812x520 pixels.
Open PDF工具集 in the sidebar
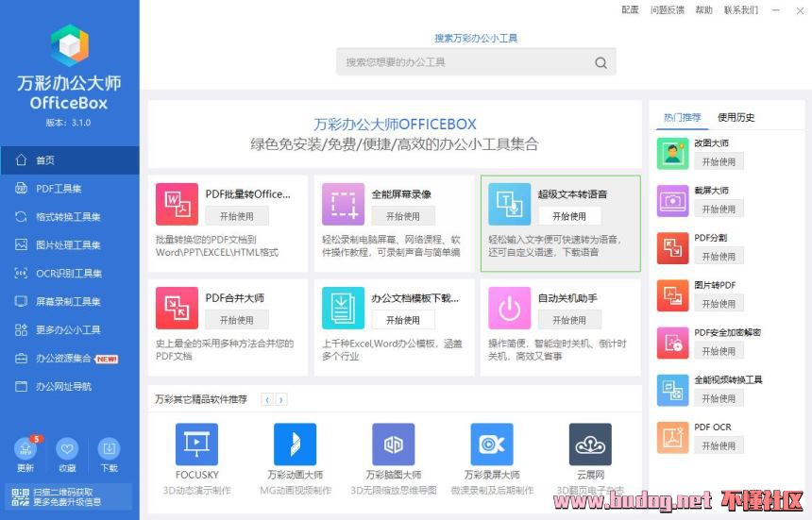69,189
